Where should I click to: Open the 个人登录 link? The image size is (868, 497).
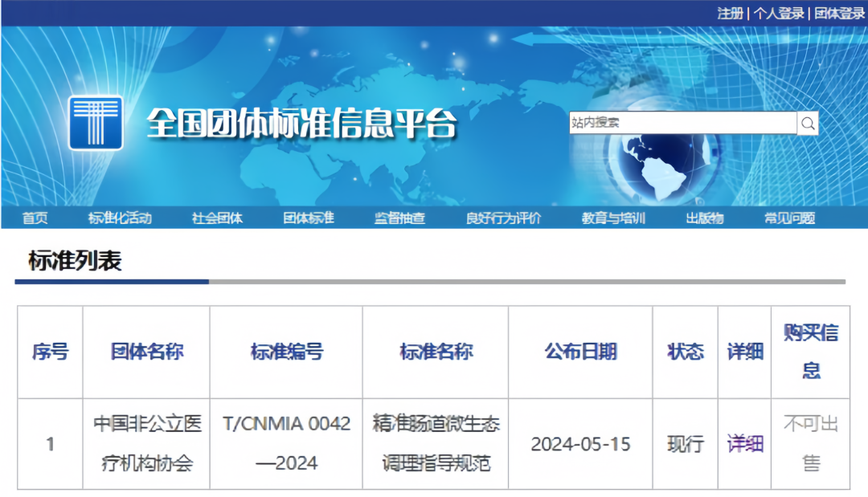pos(778,14)
